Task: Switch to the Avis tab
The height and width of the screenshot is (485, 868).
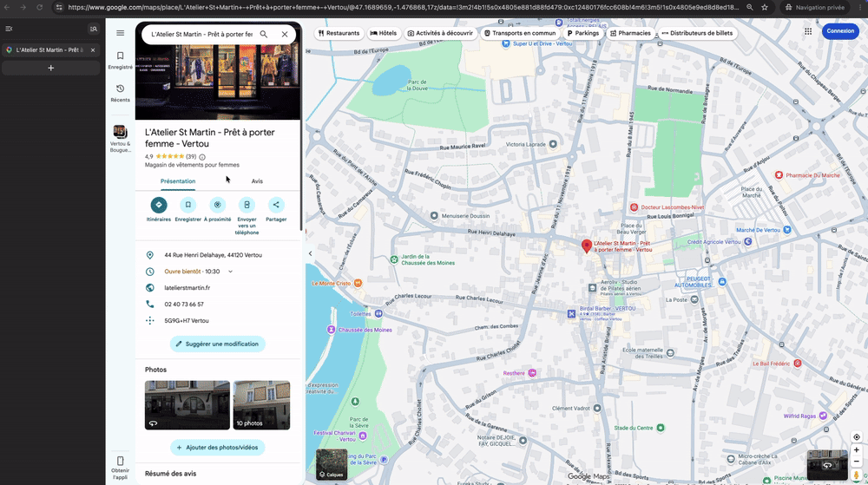Action: tap(257, 181)
